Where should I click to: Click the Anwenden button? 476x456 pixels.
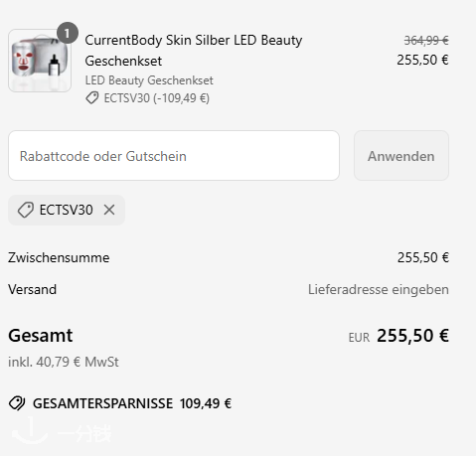click(x=401, y=156)
